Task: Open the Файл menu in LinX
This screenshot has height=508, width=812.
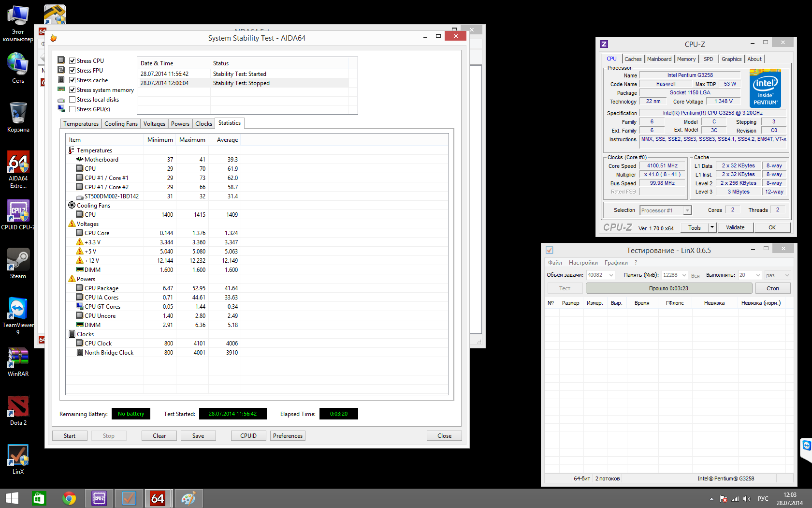Action: coord(555,263)
